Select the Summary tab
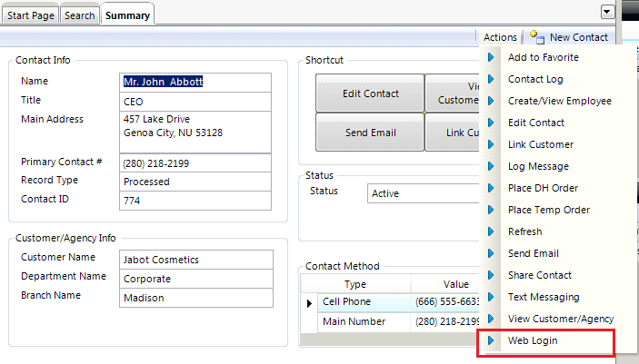 click(x=127, y=15)
